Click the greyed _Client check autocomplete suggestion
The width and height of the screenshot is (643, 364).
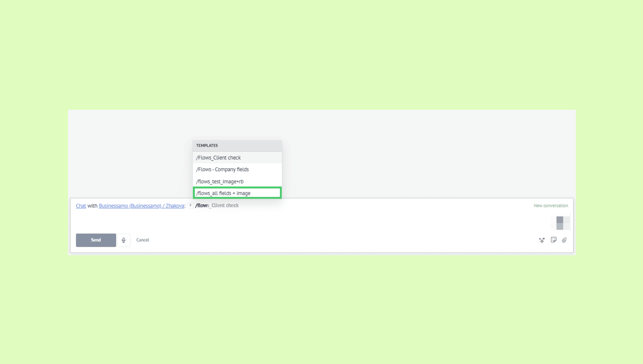(x=225, y=205)
